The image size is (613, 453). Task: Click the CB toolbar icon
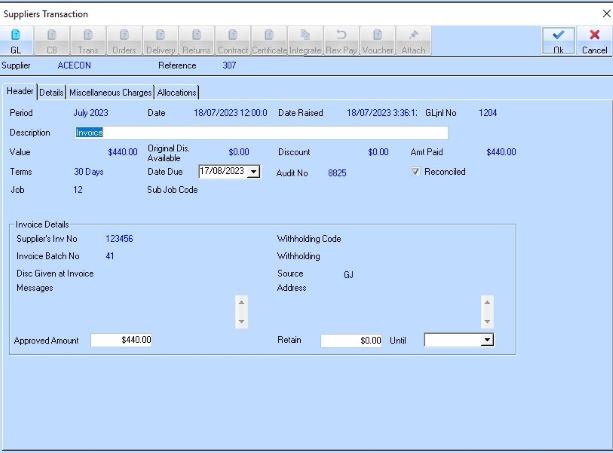[x=51, y=40]
